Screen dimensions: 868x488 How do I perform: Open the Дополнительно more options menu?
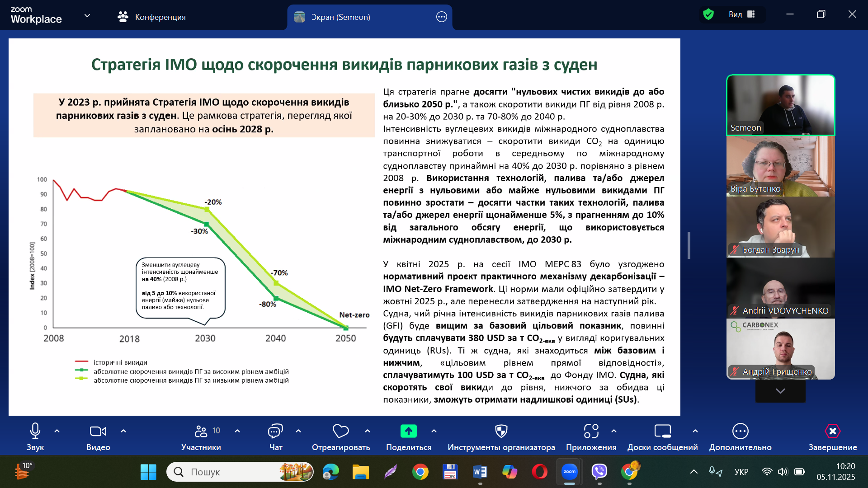click(x=740, y=432)
